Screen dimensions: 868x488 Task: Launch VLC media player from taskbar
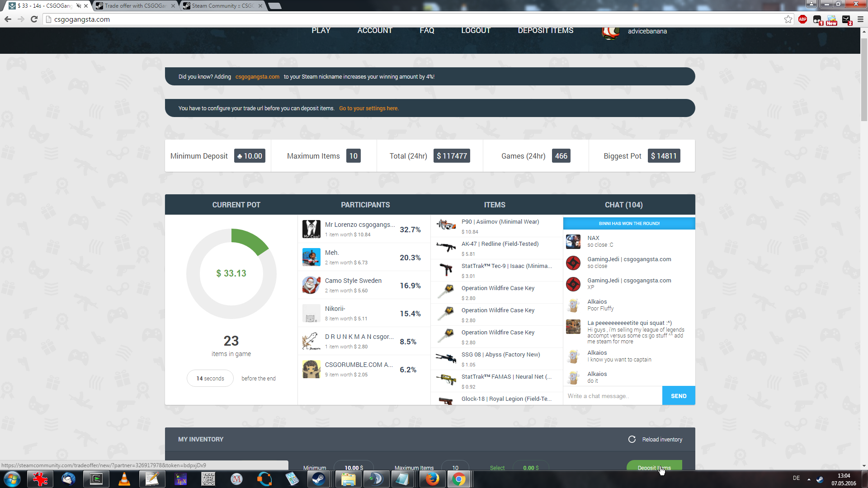[124, 479]
